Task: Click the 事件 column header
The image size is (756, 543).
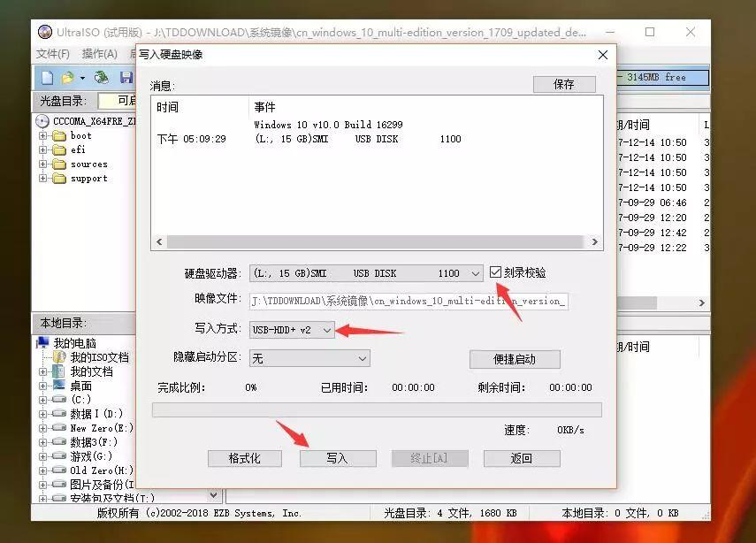Action: [264, 107]
